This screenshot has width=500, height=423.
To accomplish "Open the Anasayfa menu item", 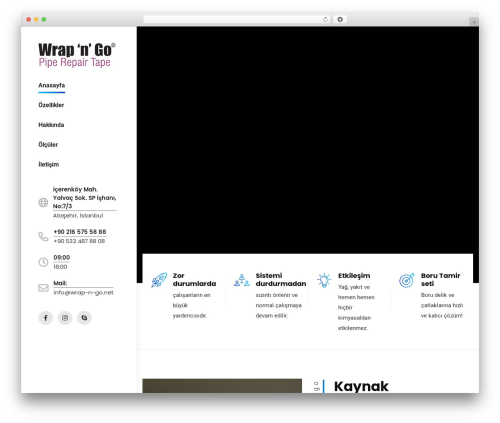I will [51, 85].
